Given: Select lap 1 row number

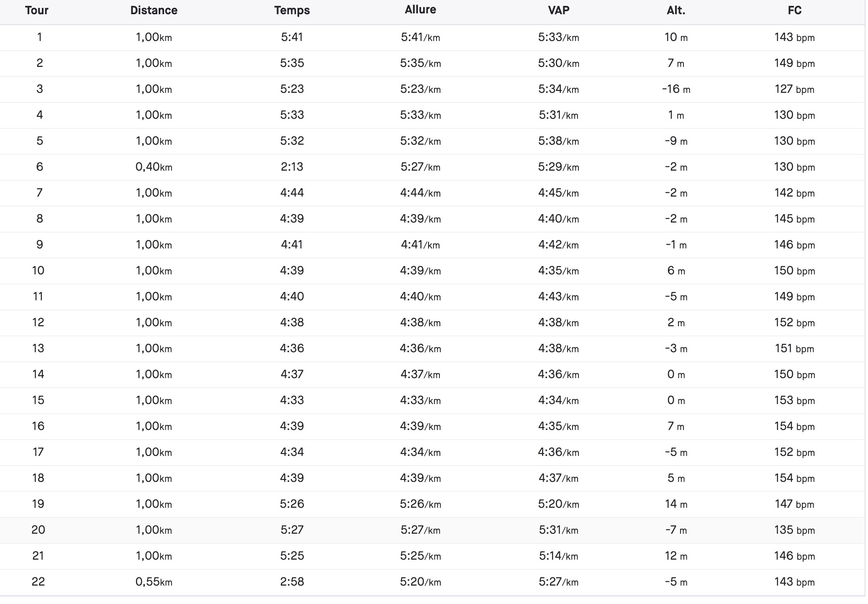Looking at the screenshot, I should 39,37.
